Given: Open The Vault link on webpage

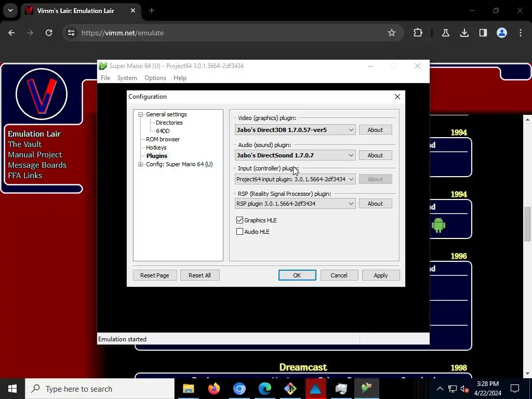Looking at the screenshot, I should [25, 144].
